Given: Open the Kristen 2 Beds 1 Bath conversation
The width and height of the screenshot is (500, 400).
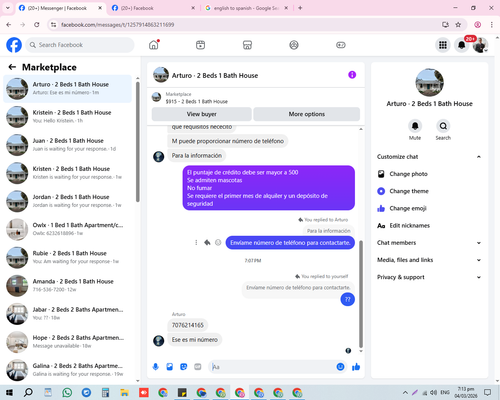Looking at the screenshot, I should pyautogui.click(x=68, y=173).
